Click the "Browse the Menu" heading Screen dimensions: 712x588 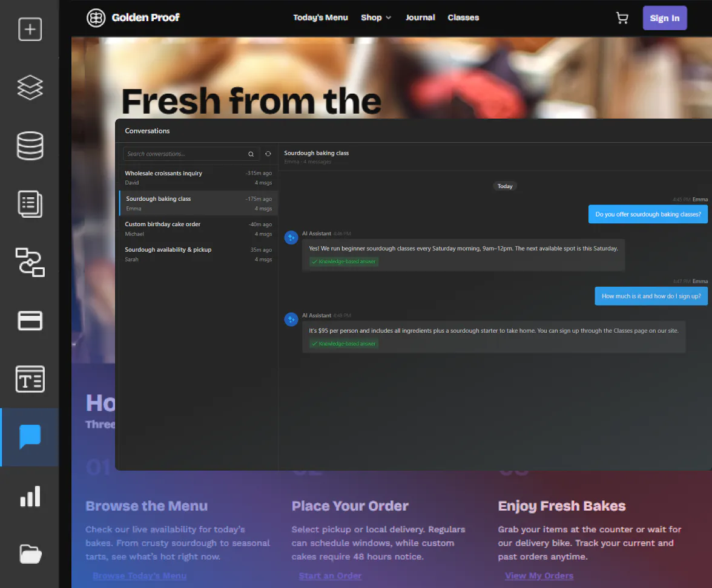(x=147, y=506)
